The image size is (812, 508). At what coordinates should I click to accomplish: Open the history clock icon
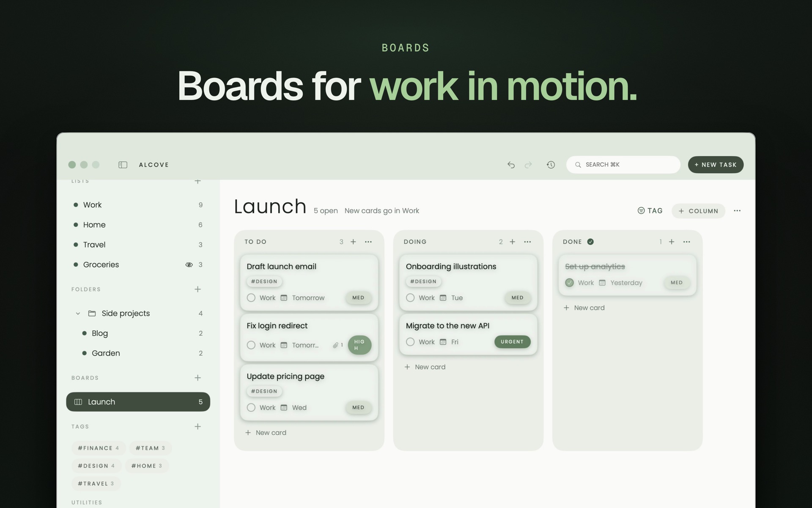coord(551,165)
